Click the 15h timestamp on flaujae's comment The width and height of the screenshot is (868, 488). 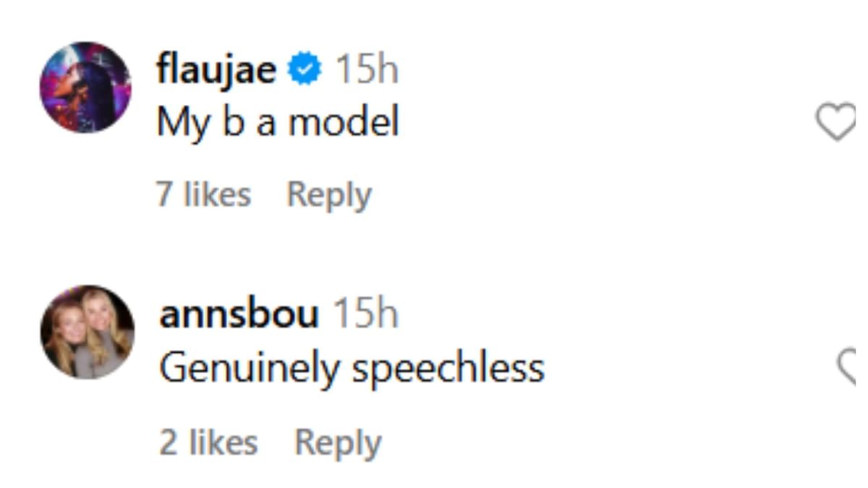pyautogui.click(x=365, y=69)
